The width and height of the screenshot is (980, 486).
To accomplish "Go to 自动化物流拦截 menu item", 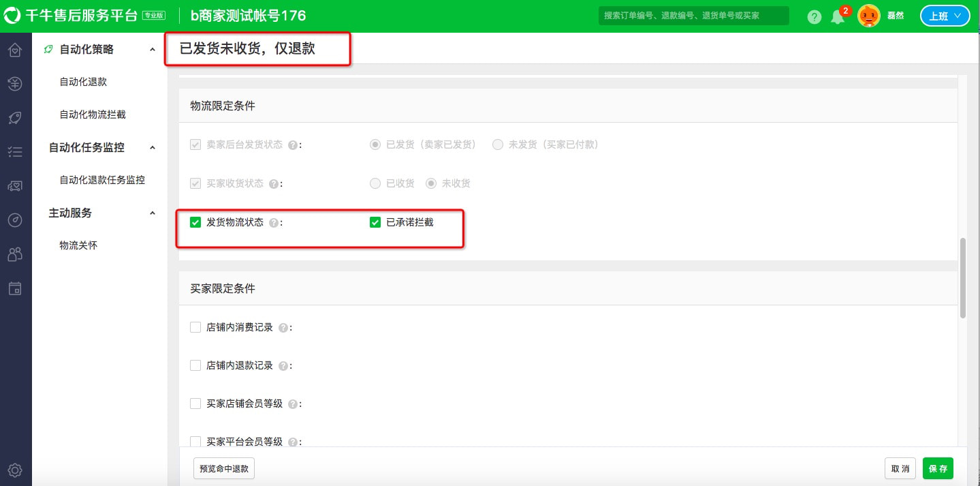I will (93, 115).
